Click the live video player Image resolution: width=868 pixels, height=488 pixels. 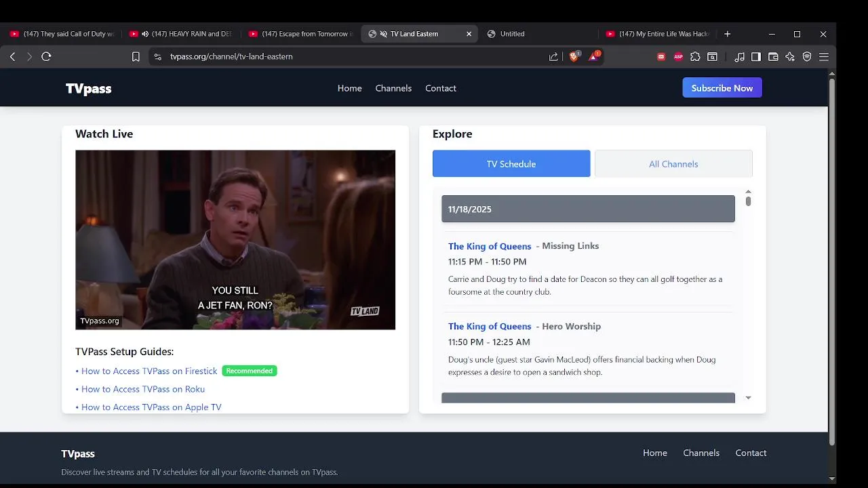(x=235, y=240)
